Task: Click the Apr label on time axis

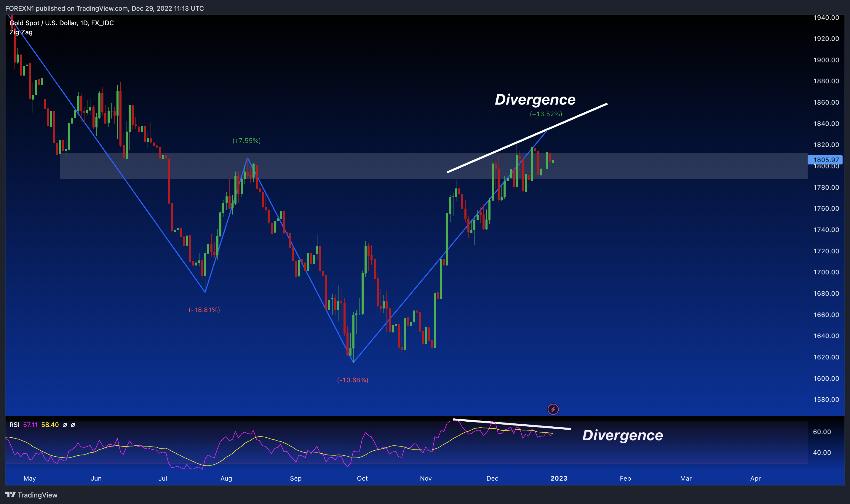Action: pos(755,478)
